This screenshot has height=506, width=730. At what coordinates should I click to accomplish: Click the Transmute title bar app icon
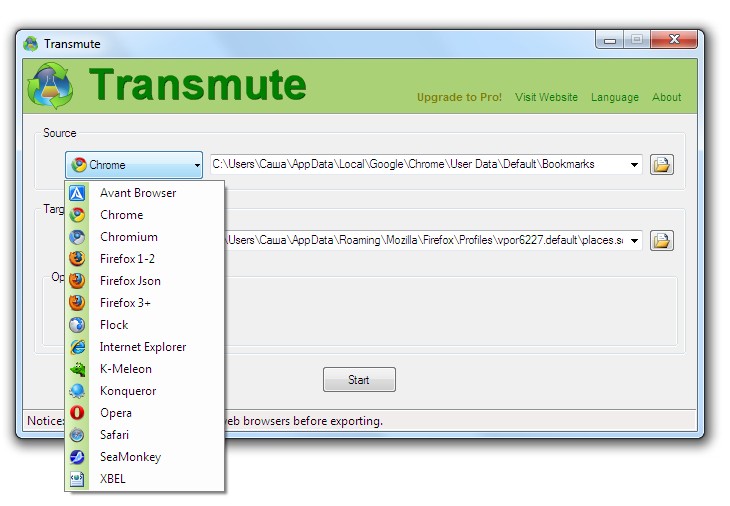click(31, 44)
